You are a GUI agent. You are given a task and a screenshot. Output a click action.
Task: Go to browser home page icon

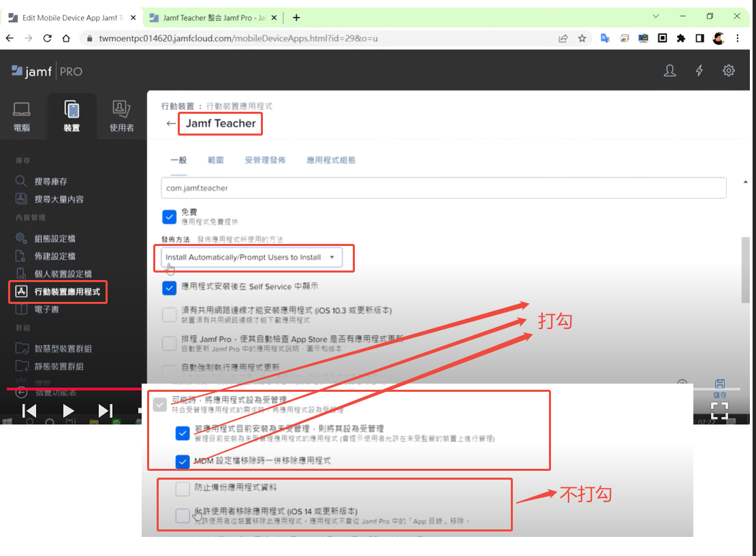[66, 38]
